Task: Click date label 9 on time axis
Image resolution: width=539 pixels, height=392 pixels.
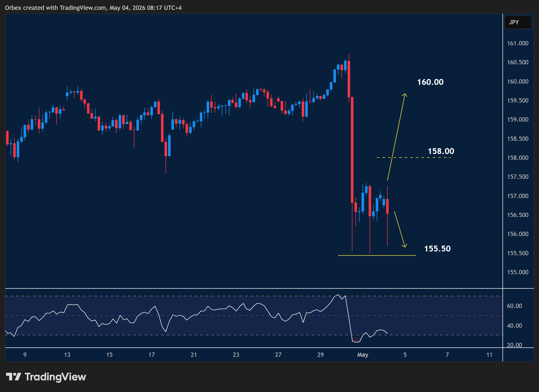Action: tap(25, 355)
